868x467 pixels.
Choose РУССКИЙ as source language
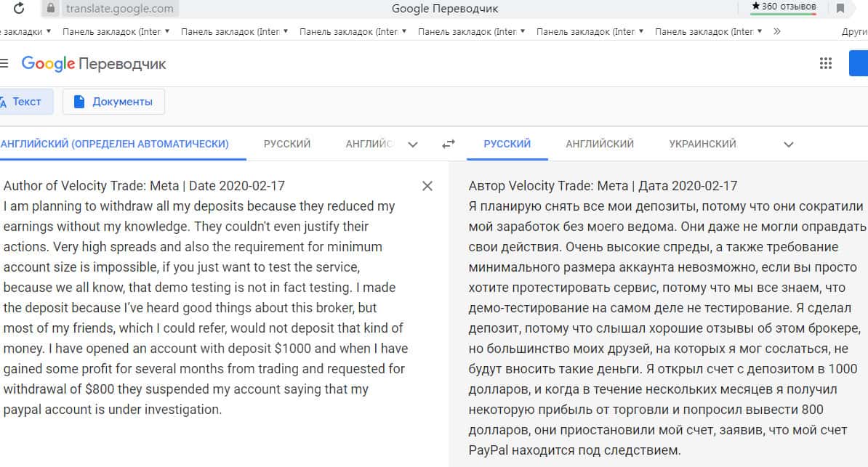point(287,144)
